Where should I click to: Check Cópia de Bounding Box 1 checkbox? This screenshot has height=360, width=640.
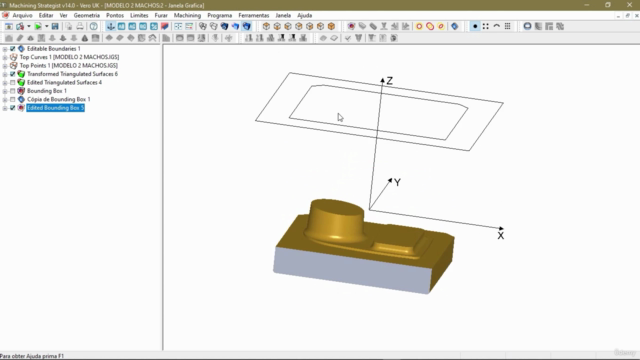[13, 99]
